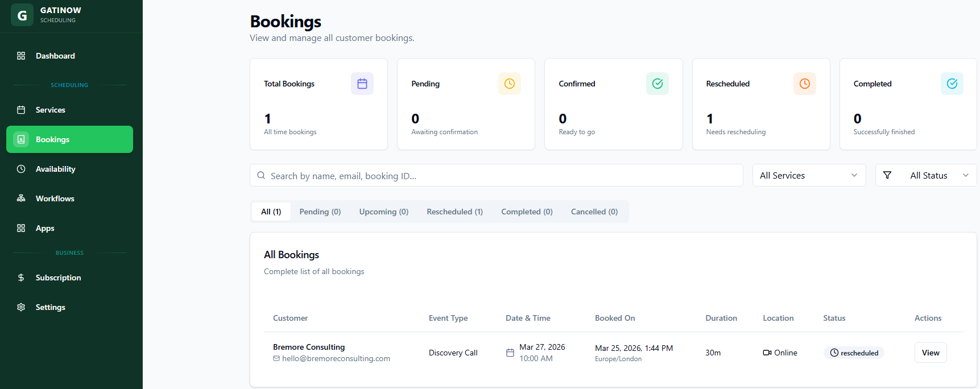
Task: Open the All Status dropdown
Action: [x=926, y=175]
